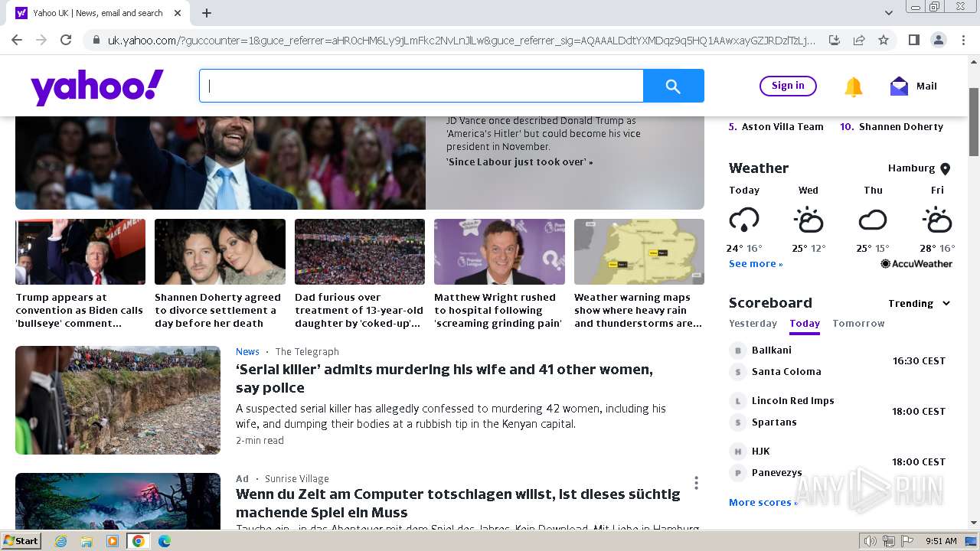Viewport: 980px width, 551px height.
Task: Click the volume speaker tray icon
Action: (x=871, y=541)
